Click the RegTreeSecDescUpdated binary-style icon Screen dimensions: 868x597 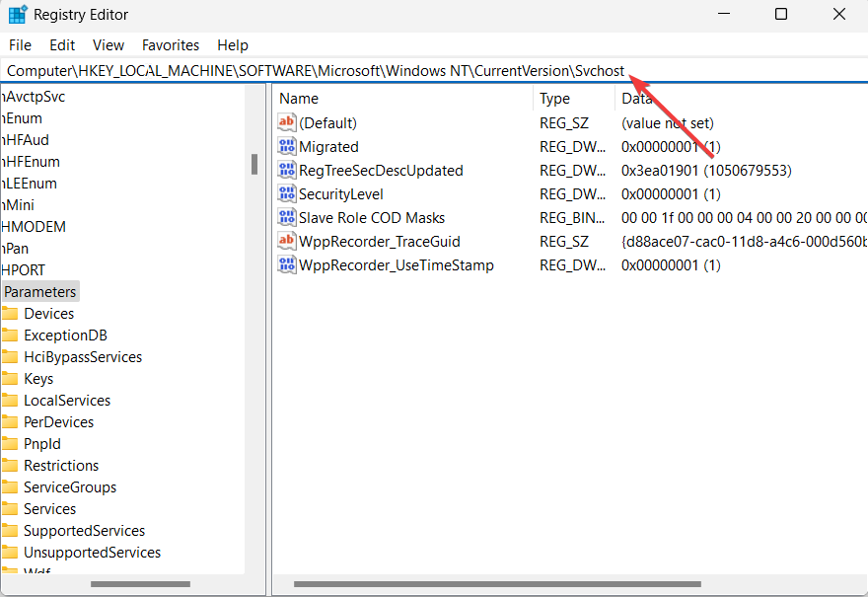point(287,170)
